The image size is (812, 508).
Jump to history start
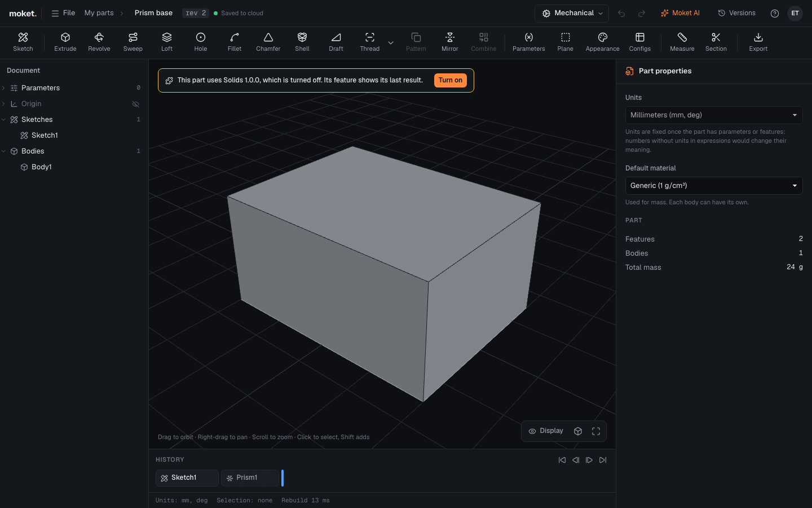pos(562,460)
